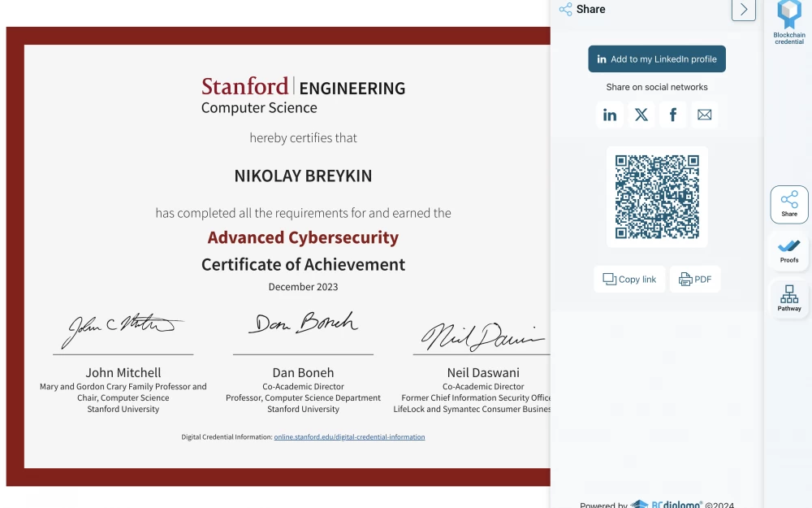Click the 'Dan Boneh' name text

[303, 373]
